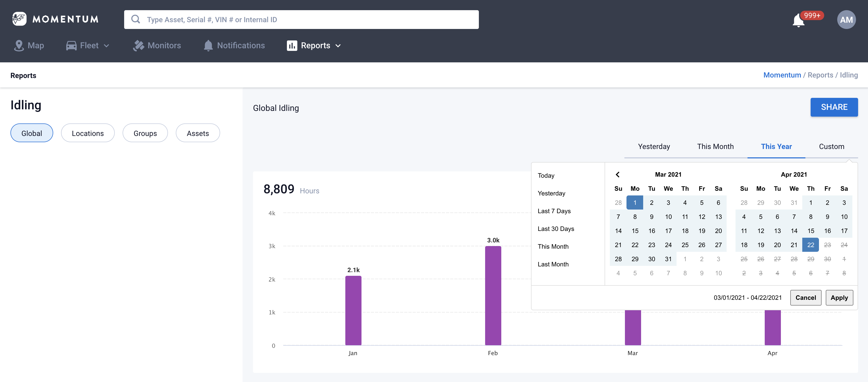The image size is (868, 382).
Task: Click the Map pin icon in navigation
Action: coord(19,45)
